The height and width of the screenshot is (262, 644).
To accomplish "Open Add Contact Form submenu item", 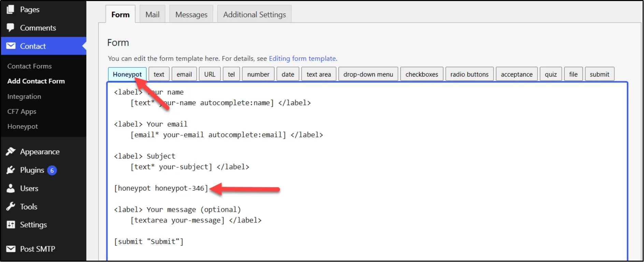I will click(36, 81).
